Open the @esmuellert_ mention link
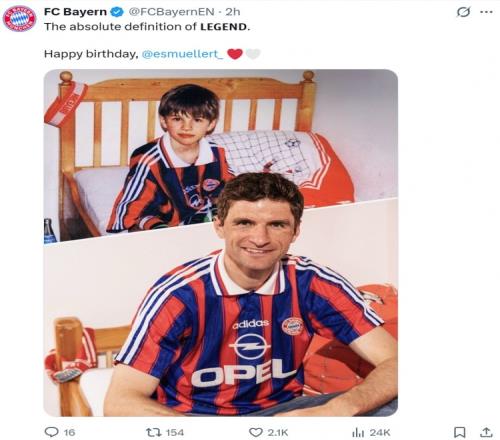 pos(182,54)
